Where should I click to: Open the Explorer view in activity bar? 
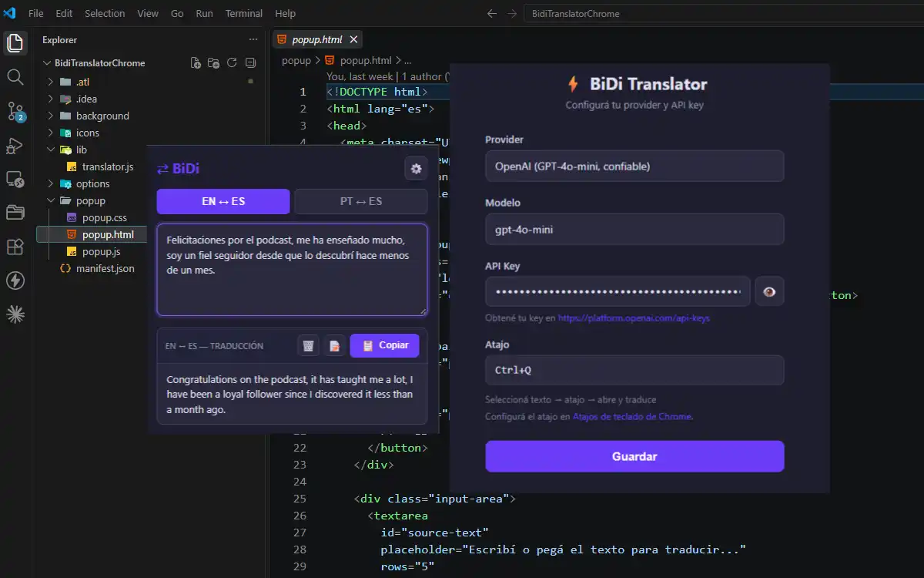pyautogui.click(x=15, y=42)
